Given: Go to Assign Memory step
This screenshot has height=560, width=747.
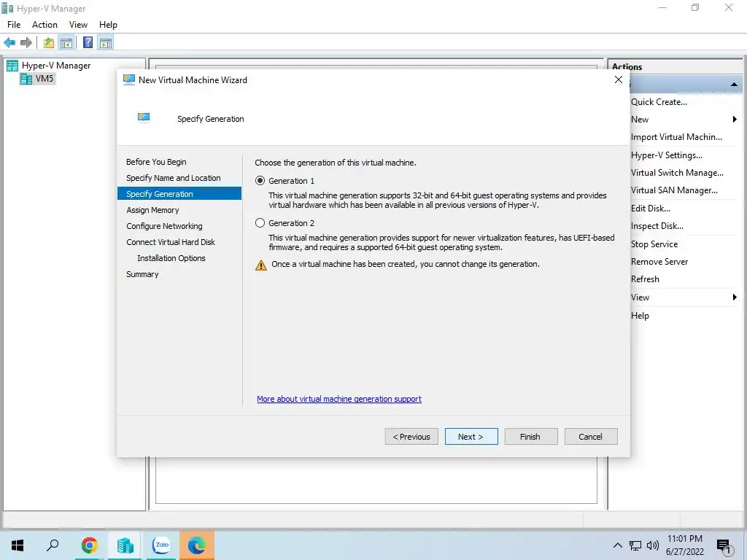Looking at the screenshot, I should pyautogui.click(x=152, y=210).
